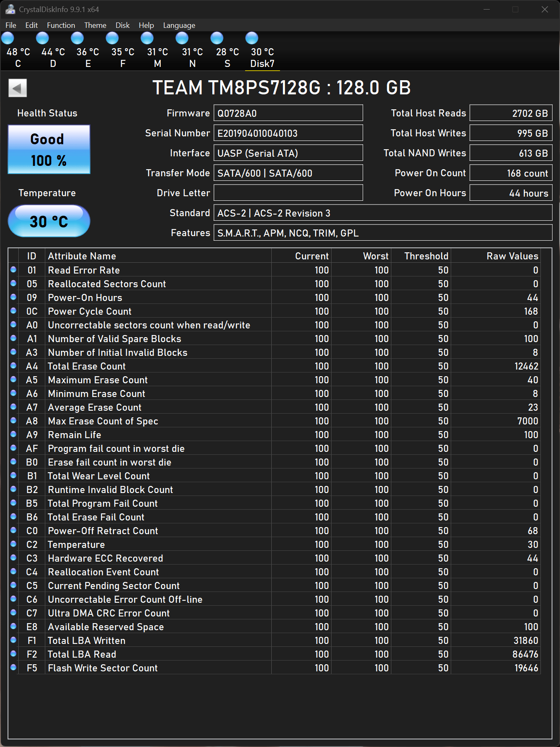Select disk E status orb
Viewport: 560px width, 747px height.
point(77,38)
